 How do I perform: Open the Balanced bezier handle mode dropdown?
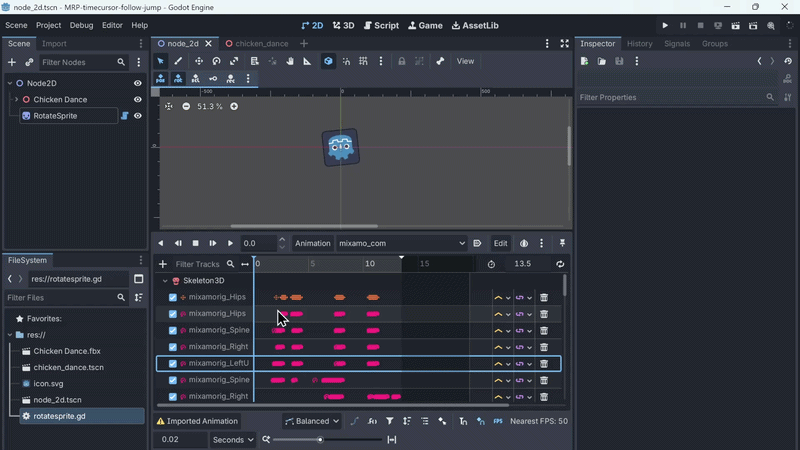tap(312, 421)
